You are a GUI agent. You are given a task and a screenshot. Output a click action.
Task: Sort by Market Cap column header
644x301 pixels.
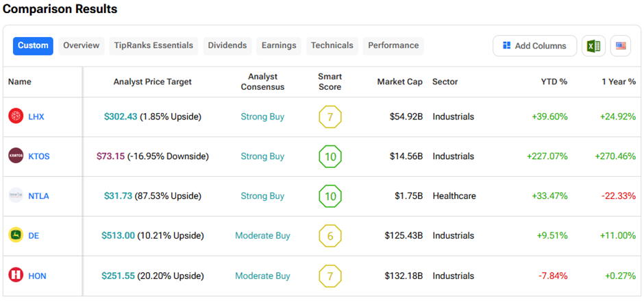[x=400, y=82]
